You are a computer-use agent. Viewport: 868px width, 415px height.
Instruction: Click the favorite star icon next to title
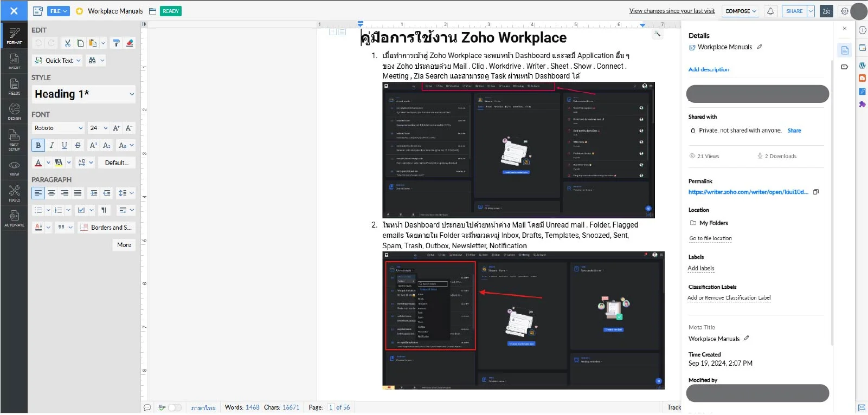pyautogui.click(x=80, y=11)
